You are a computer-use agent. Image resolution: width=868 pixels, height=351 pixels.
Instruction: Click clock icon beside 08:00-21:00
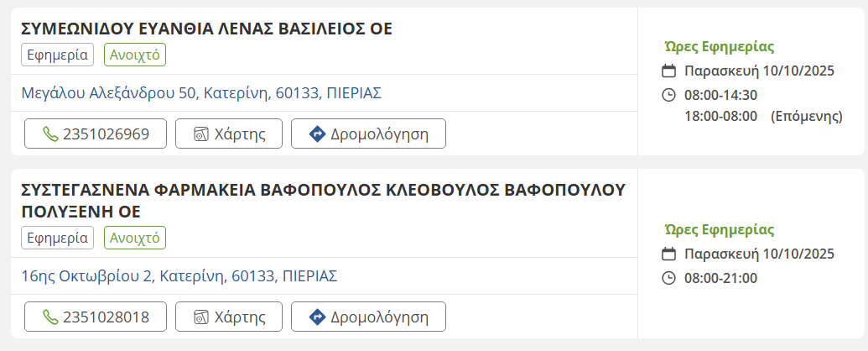668,277
